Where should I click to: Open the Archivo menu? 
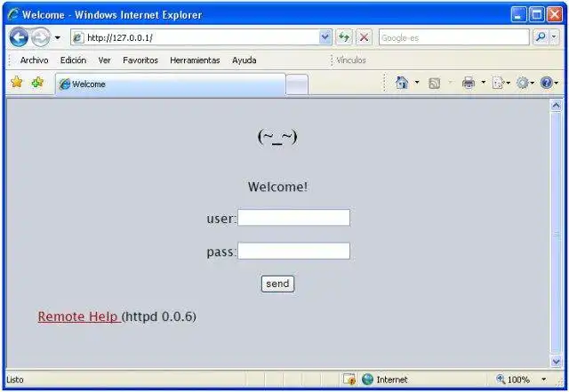pos(34,60)
